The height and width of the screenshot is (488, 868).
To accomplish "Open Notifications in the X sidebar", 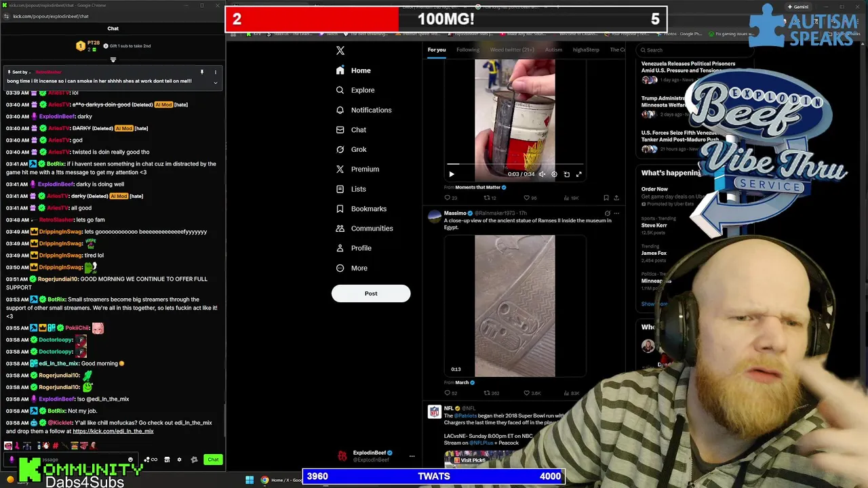I will pos(364,110).
